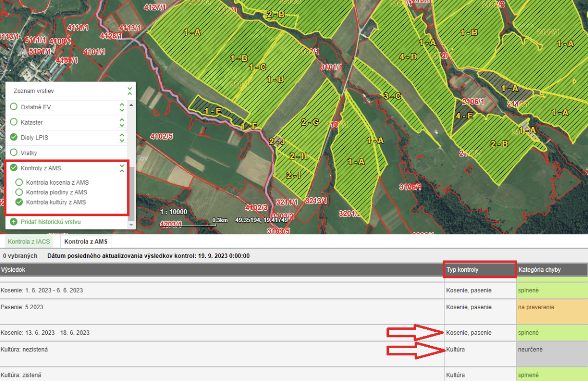Expand the Diely LPIS layer options
Viewport: 588px width, 381px height.
[x=122, y=137]
